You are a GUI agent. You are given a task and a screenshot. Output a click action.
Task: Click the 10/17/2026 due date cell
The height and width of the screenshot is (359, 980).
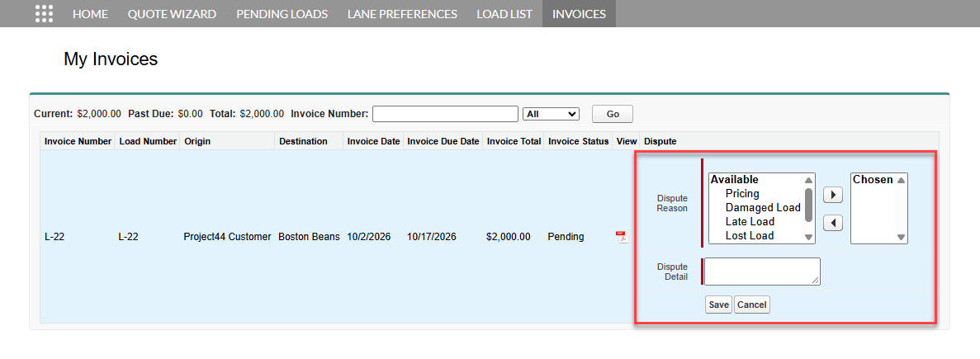tap(431, 237)
